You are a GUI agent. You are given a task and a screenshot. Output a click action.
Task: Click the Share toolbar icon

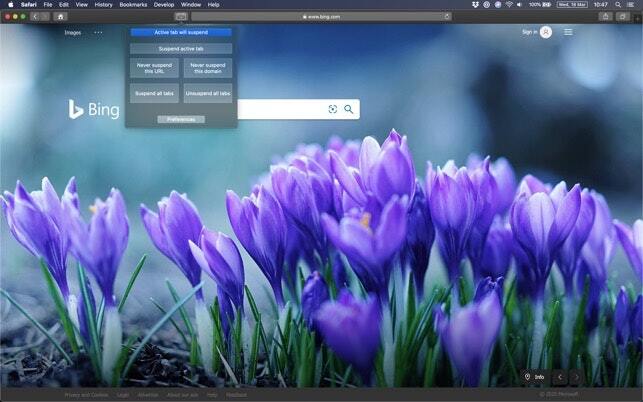coord(605,16)
